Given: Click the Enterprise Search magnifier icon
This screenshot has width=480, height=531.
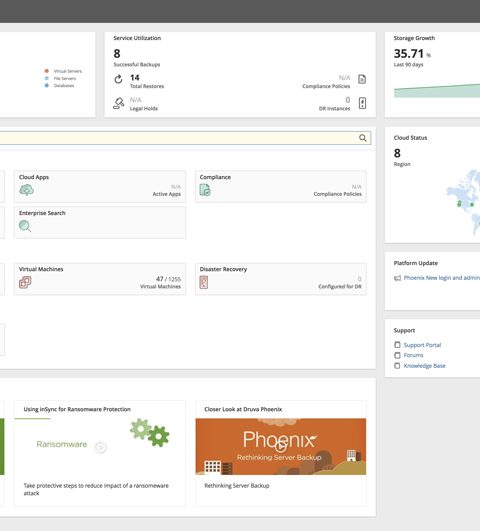Looking at the screenshot, I should tap(25, 226).
